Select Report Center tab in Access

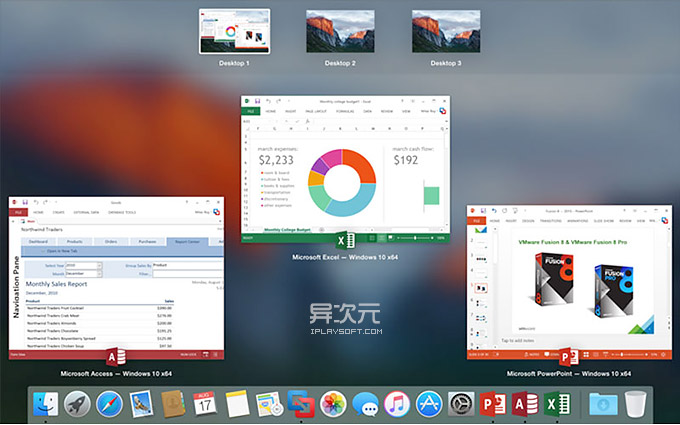pyautogui.click(x=187, y=242)
